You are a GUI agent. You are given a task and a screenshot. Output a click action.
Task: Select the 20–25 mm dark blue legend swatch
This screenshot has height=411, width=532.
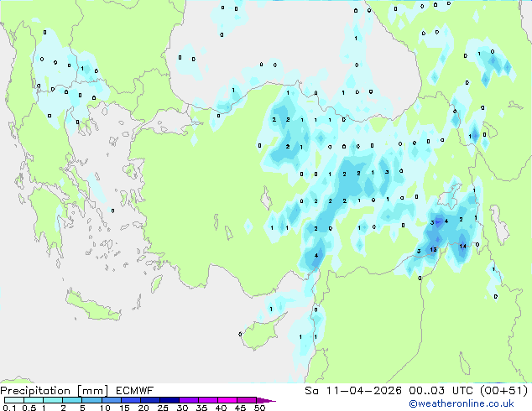pyautogui.click(x=149, y=400)
